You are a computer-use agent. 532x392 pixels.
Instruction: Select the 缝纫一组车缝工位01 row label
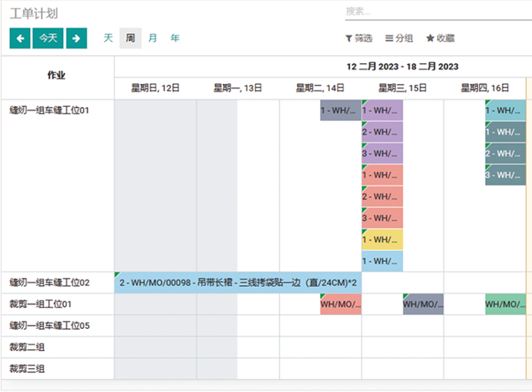point(50,110)
